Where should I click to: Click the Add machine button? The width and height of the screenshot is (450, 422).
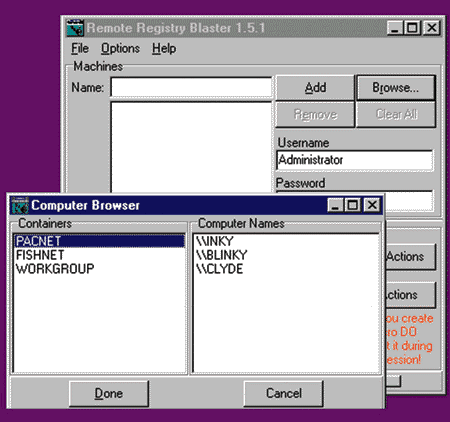[x=315, y=88]
